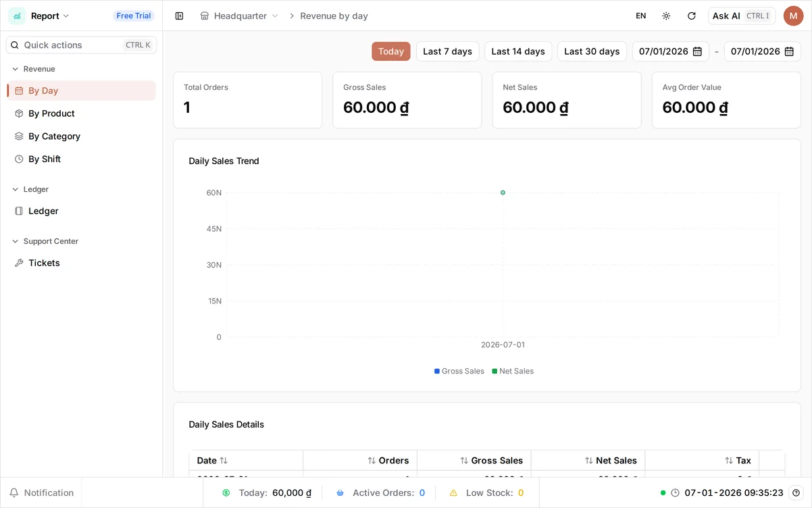Open the Ledger menu item
Screen dimensions: 812x508
(81, 211)
